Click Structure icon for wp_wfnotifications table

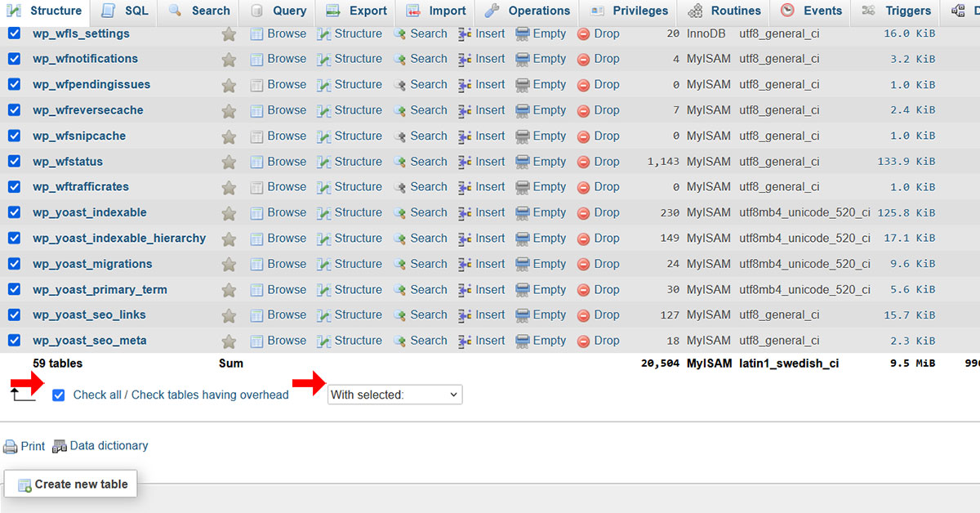coord(324,60)
